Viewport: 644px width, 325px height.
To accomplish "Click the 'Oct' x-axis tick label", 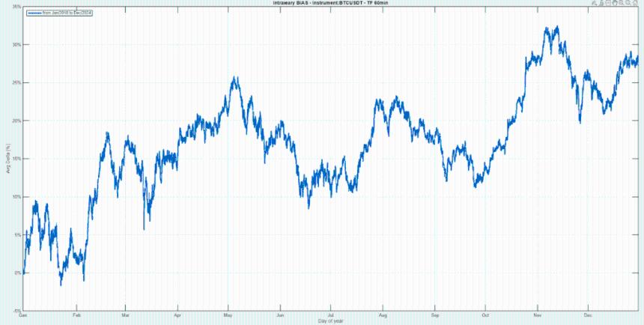I will [484, 315].
